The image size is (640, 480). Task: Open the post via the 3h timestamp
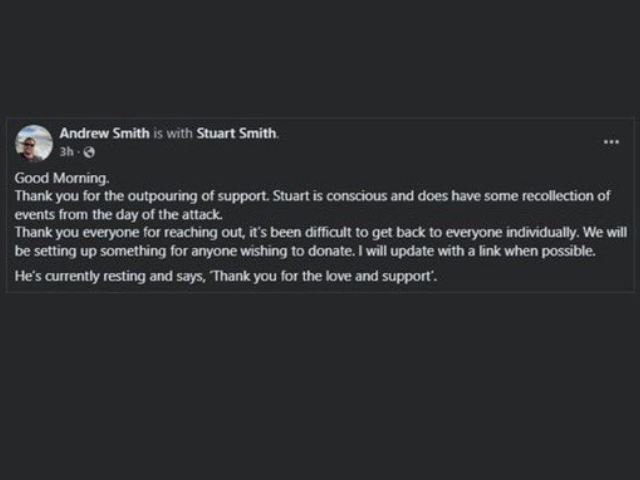67,152
